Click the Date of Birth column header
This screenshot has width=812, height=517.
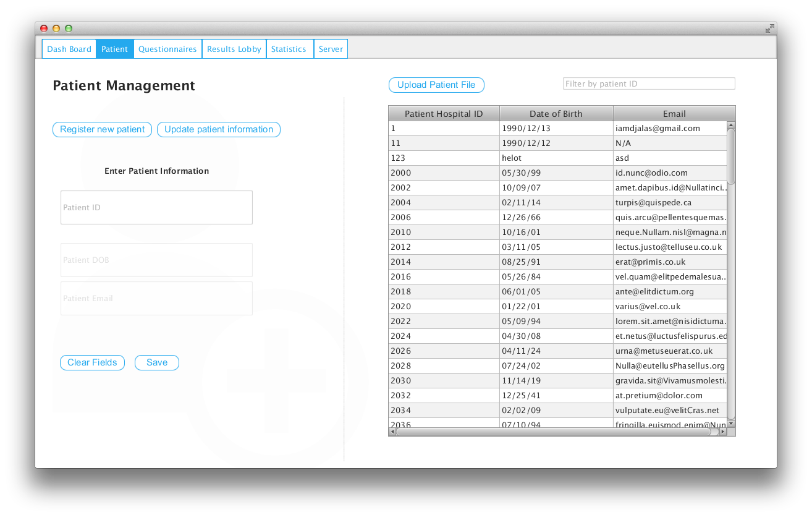point(556,114)
